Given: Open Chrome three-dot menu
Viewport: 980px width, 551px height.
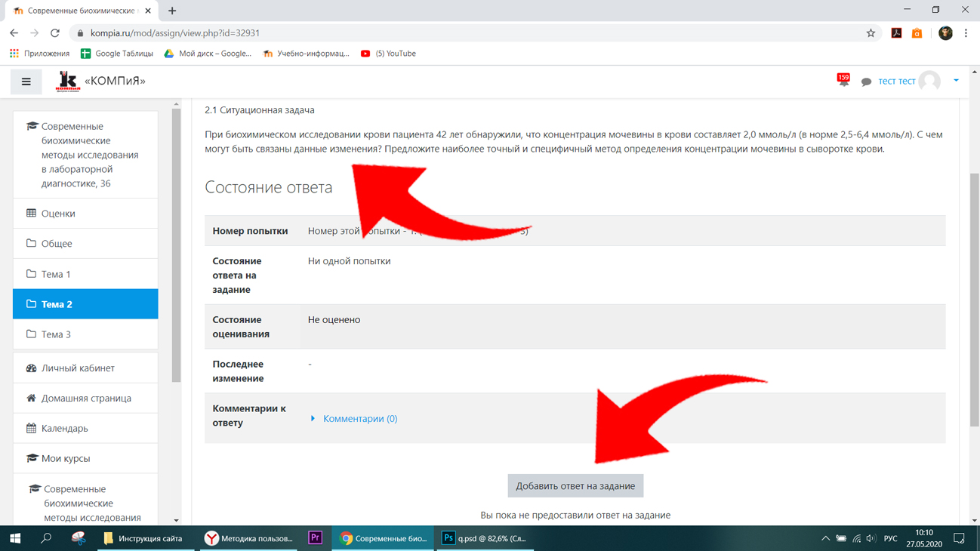Looking at the screenshot, I should click(x=966, y=33).
